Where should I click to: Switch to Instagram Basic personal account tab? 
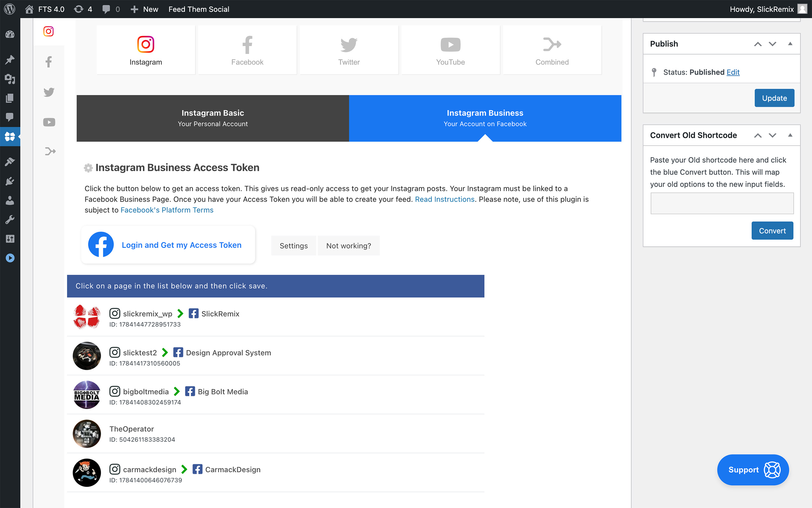coord(213,118)
